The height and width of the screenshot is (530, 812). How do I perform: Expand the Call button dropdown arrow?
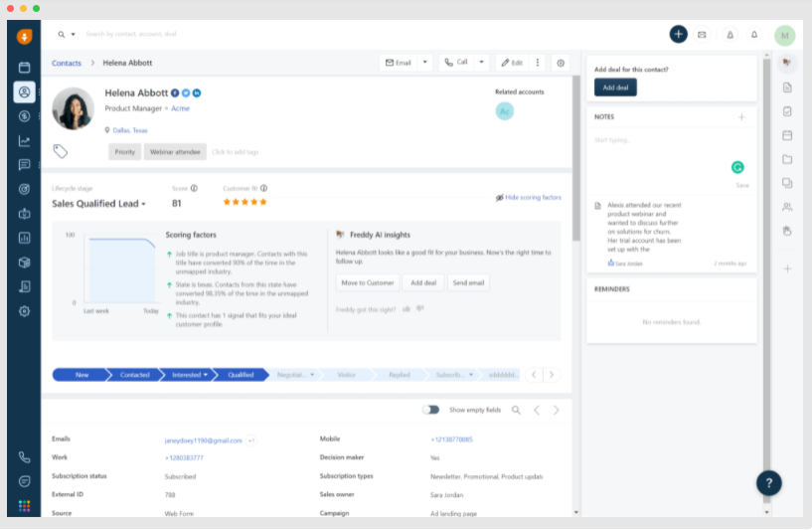coord(482,63)
